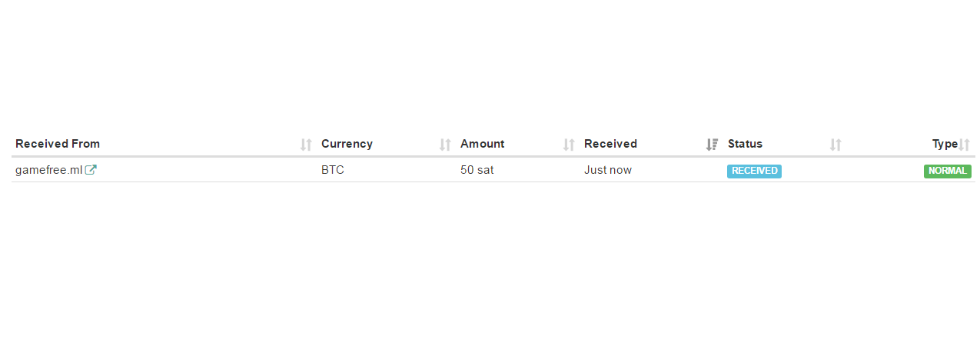
Task: Click the blue RECEIVED status badge
Action: [x=754, y=171]
